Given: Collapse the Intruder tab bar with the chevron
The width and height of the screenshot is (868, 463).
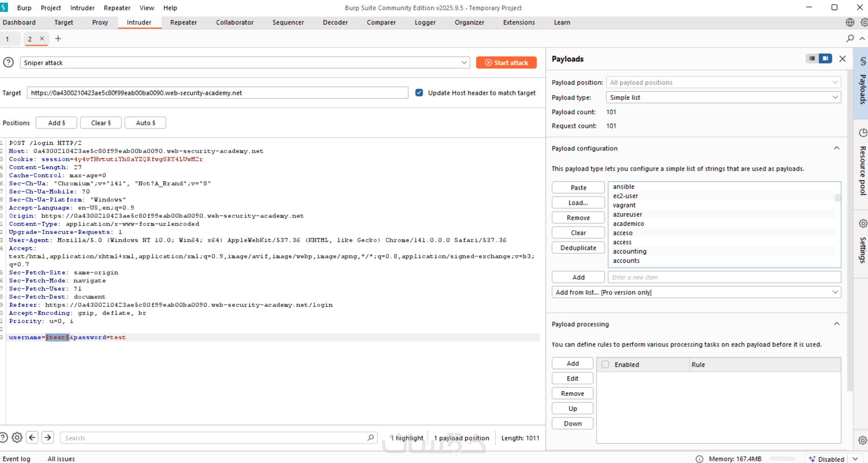Looking at the screenshot, I should click(862, 38).
